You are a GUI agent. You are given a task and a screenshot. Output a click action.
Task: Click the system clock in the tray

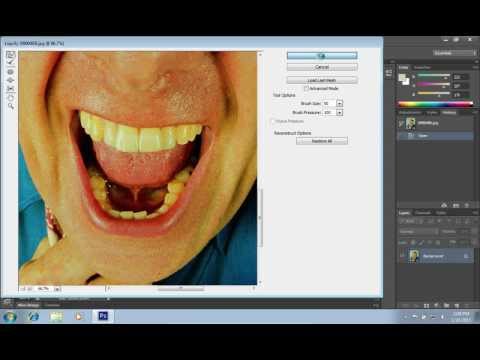[x=461, y=316]
